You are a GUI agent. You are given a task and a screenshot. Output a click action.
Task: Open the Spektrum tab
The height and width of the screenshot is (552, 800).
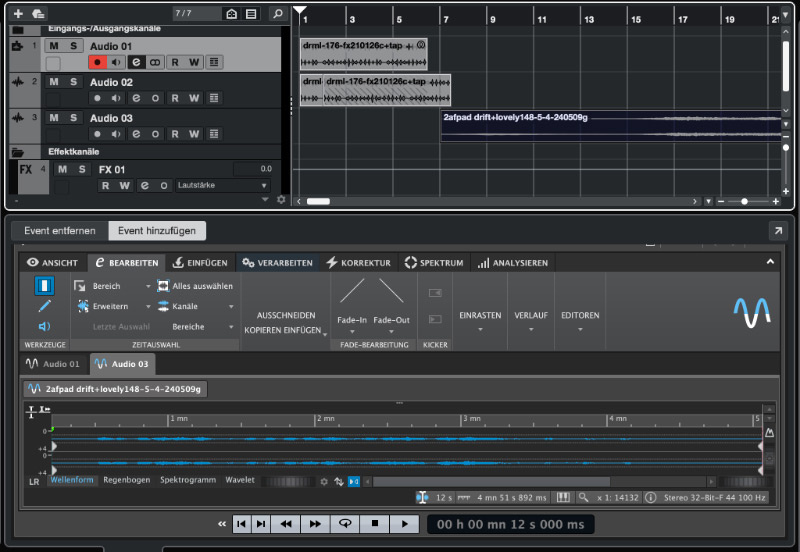point(434,263)
